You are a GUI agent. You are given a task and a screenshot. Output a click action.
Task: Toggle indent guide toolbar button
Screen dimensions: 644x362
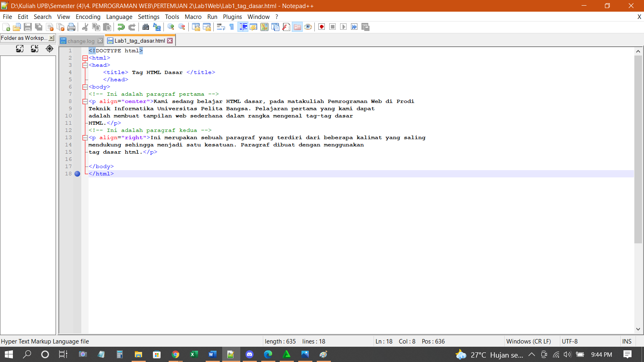[x=243, y=27]
